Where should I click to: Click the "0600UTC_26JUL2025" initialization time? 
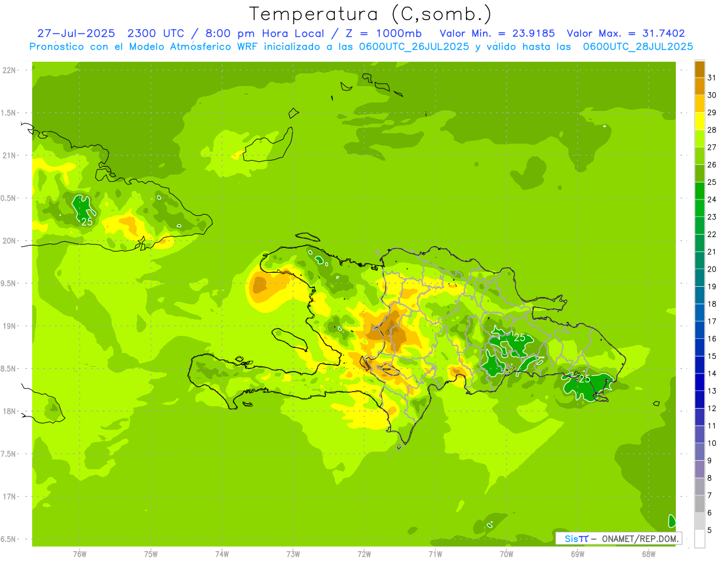(x=414, y=47)
